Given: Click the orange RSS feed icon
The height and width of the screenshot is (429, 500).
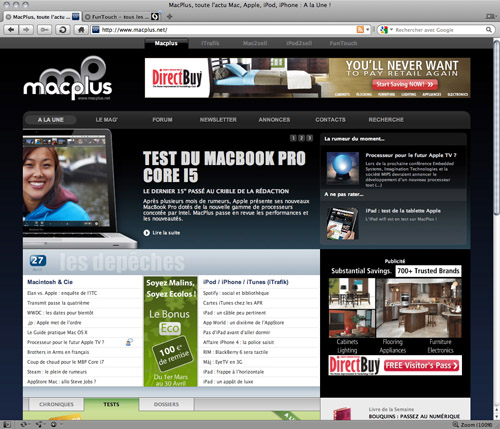Looking at the screenshot, I should coord(360,30).
